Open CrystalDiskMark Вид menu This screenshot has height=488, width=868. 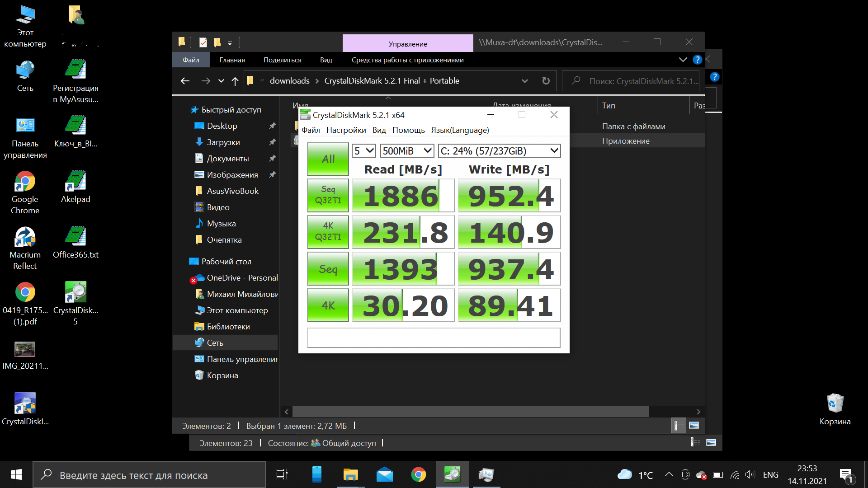click(x=379, y=130)
